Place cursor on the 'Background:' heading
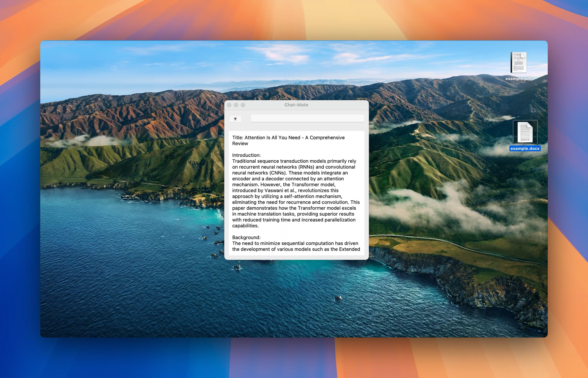Image resolution: width=588 pixels, height=378 pixels. click(246, 237)
